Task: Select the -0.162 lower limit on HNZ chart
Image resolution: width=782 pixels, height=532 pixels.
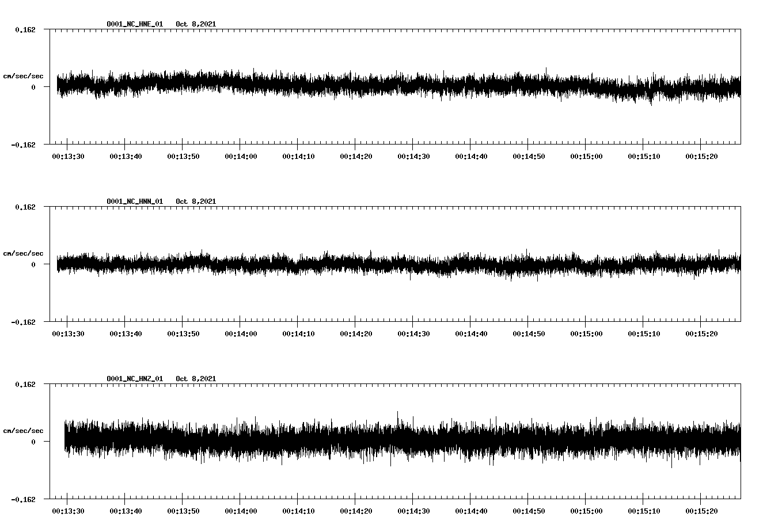Action: click(x=23, y=500)
